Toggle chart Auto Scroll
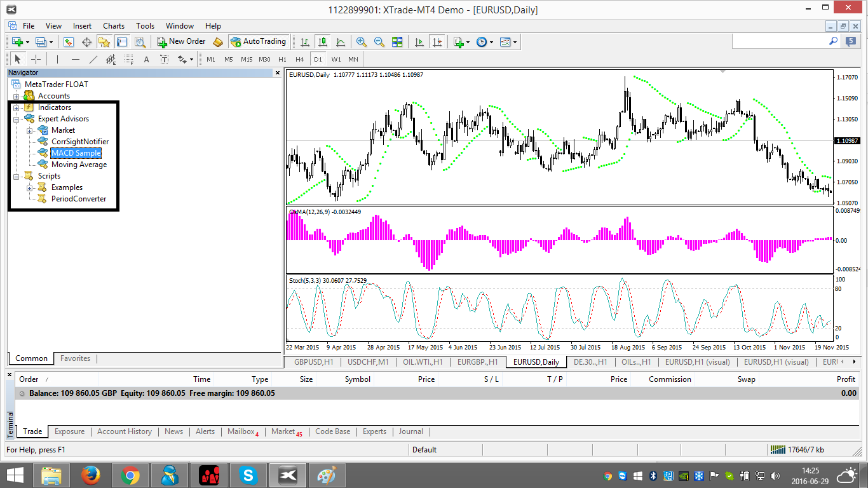This screenshot has width=868, height=488. point(419,42)
